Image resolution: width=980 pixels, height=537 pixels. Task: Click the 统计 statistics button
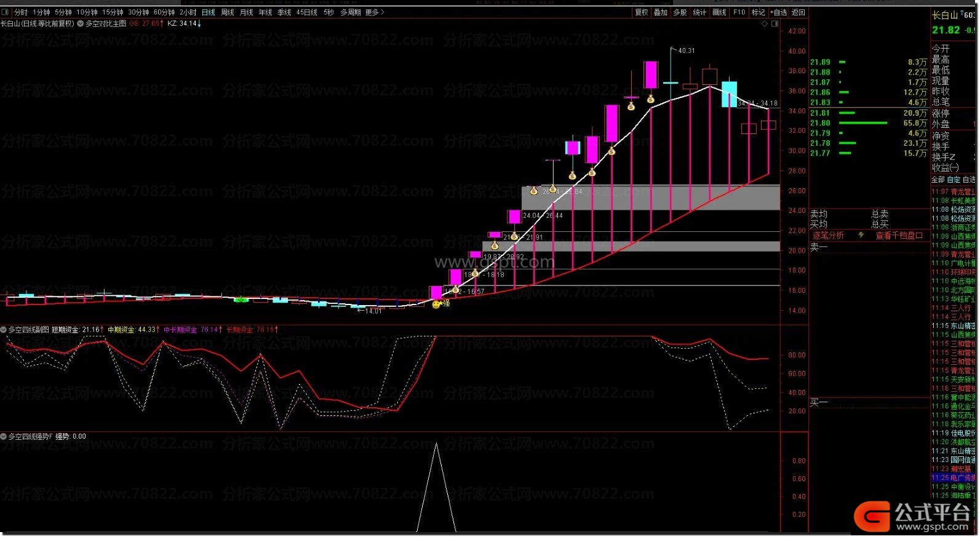coord(699,12)
